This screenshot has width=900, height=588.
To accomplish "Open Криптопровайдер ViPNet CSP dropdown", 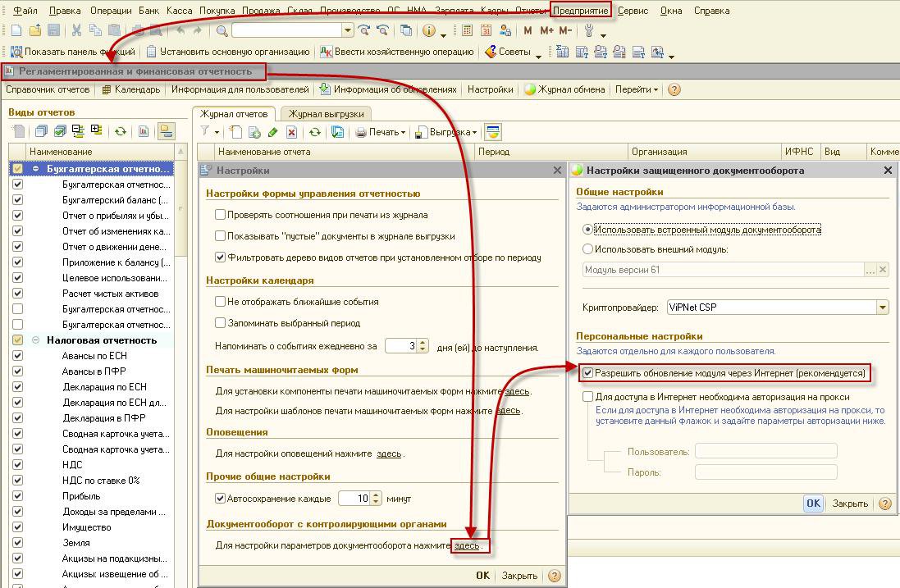I will pyautogui.click(x=883, y=308).
